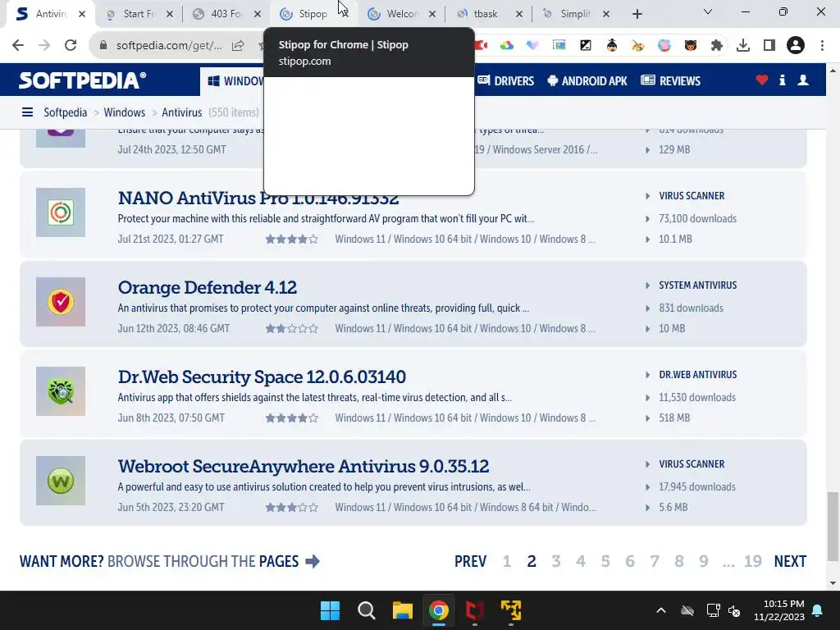Open NANO AntiVirus Pro title link

point(258,199)
